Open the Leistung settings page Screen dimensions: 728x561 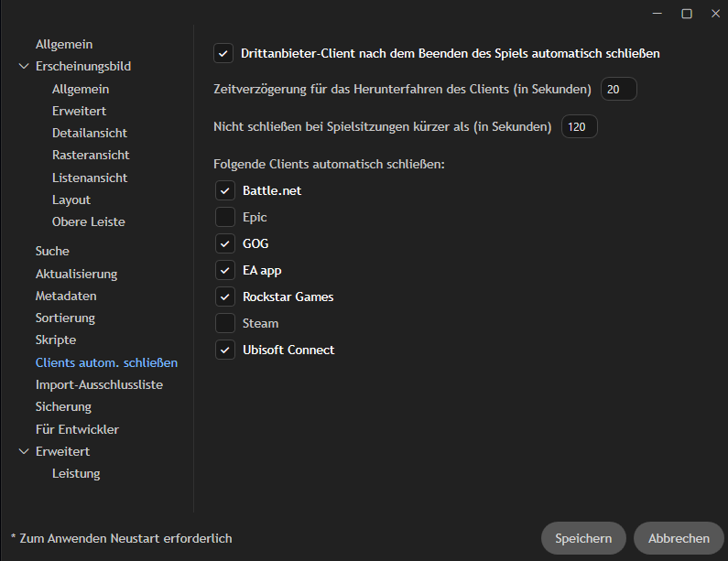click(x=76, y=473)
